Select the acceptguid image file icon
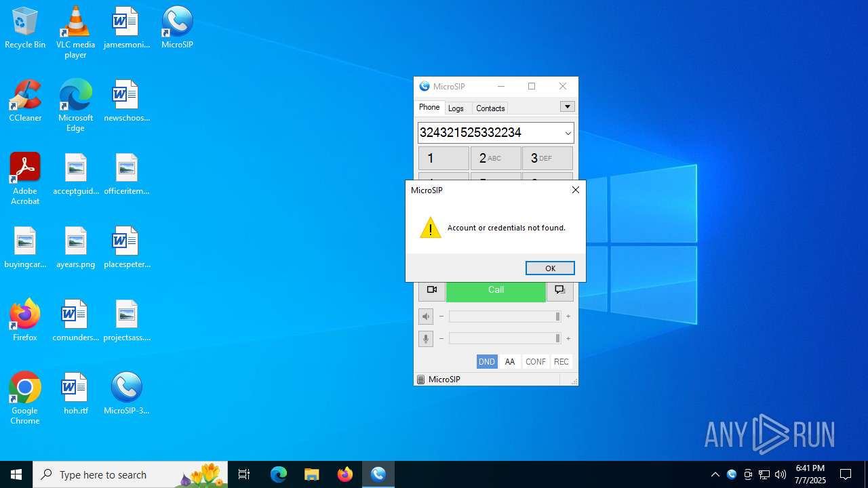The image size is (868, 488). click(75, 175)
